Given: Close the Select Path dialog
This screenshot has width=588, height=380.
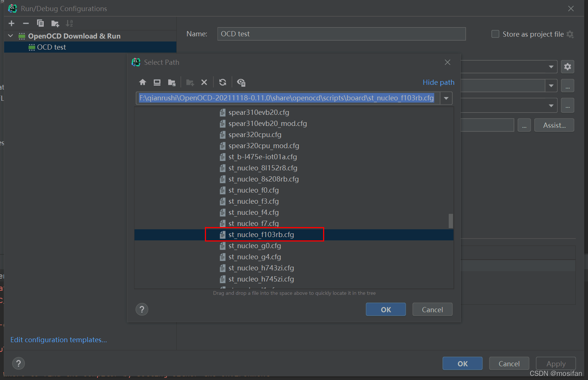Looking at the screenshot, I should (448, 62).
